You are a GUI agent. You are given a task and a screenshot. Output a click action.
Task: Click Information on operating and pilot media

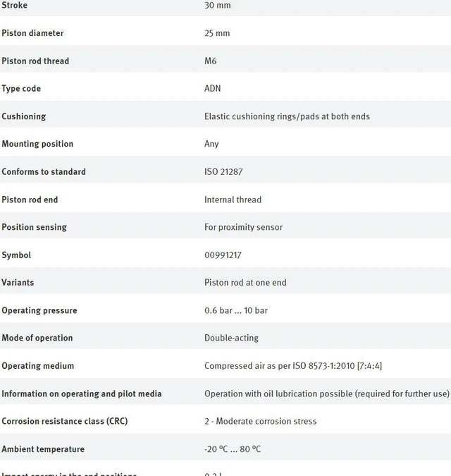[x=82, y=393]
